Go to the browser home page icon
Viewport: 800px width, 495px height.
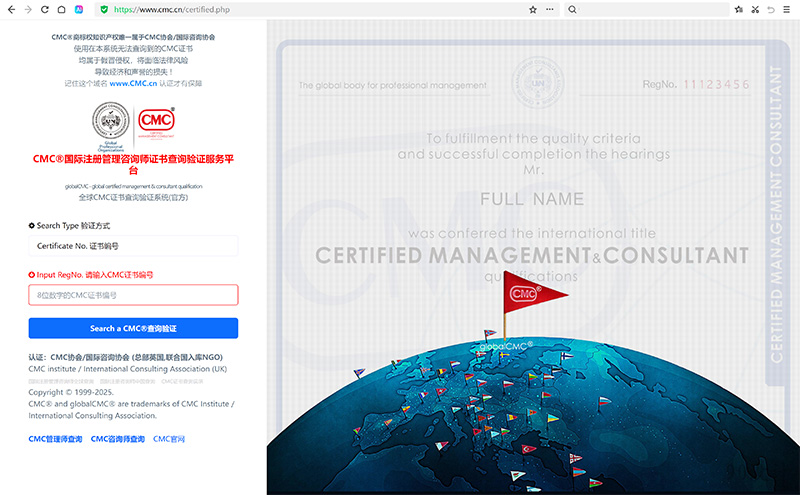63,9
